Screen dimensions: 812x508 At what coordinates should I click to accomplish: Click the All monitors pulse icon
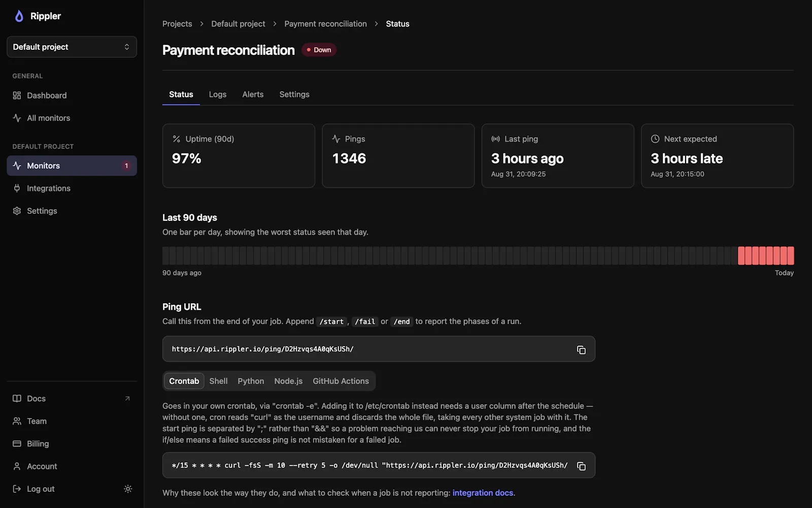(17, 118)
